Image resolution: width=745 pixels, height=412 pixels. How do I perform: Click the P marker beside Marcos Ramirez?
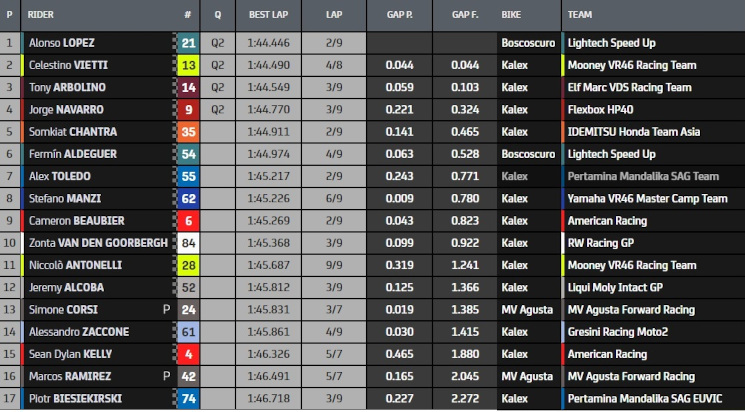166,376
